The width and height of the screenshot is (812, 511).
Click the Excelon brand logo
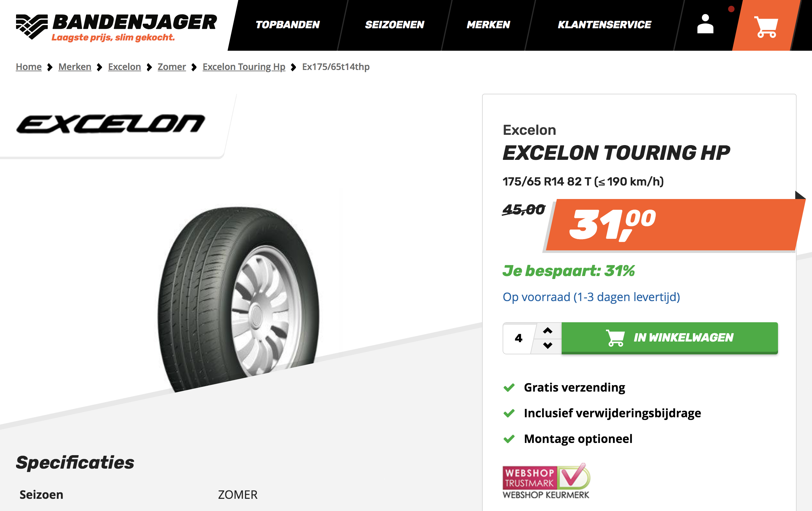[111, 124]
